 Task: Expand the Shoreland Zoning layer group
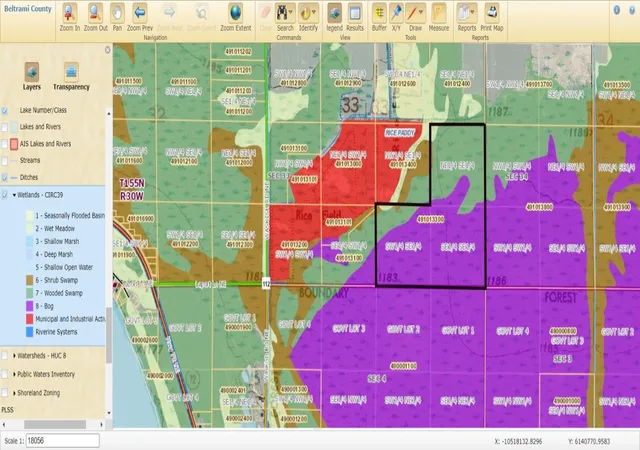pyautogui.click(x=14, y=393)
